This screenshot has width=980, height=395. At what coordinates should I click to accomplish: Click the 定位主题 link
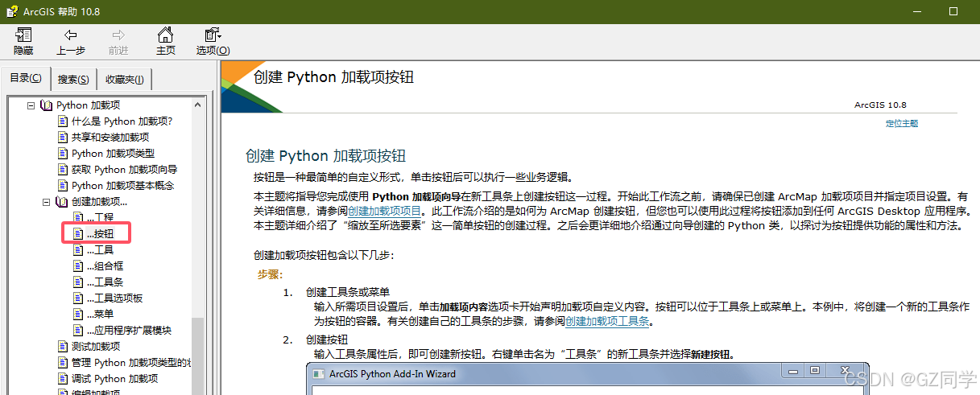(902, 124)
